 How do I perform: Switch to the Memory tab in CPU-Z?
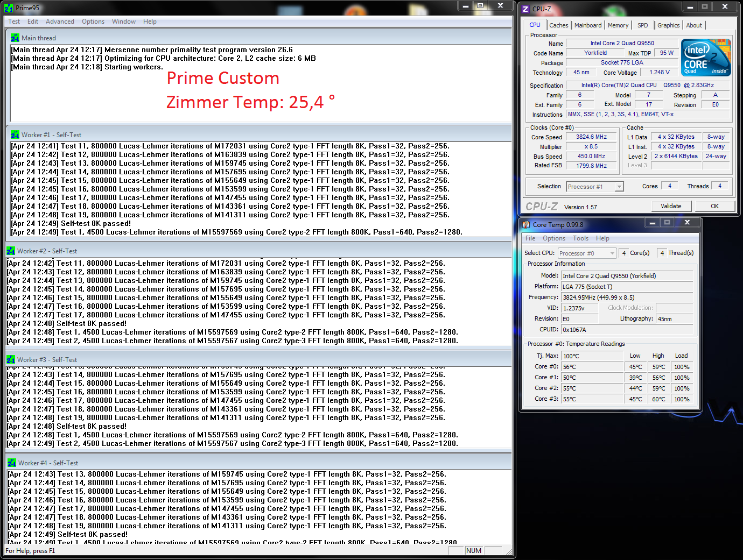tap(618, 25)
